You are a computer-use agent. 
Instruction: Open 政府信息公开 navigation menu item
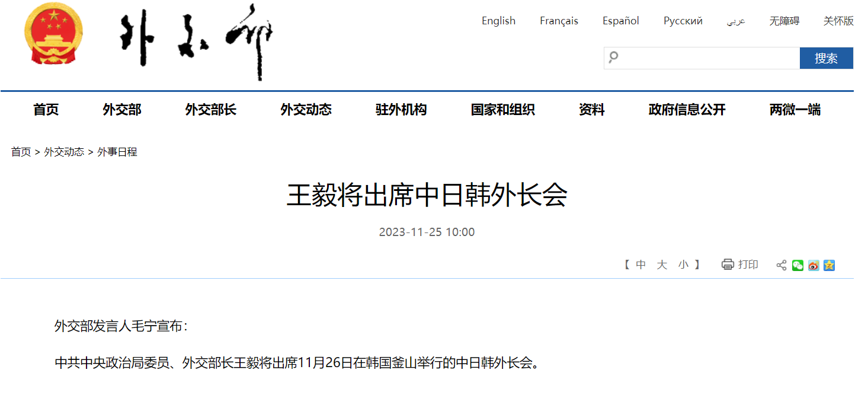(x=687, y=110)
